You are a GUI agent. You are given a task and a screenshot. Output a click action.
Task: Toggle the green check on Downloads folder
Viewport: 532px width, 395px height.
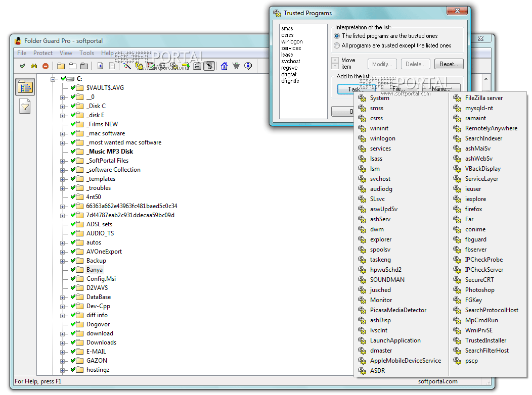73,342
